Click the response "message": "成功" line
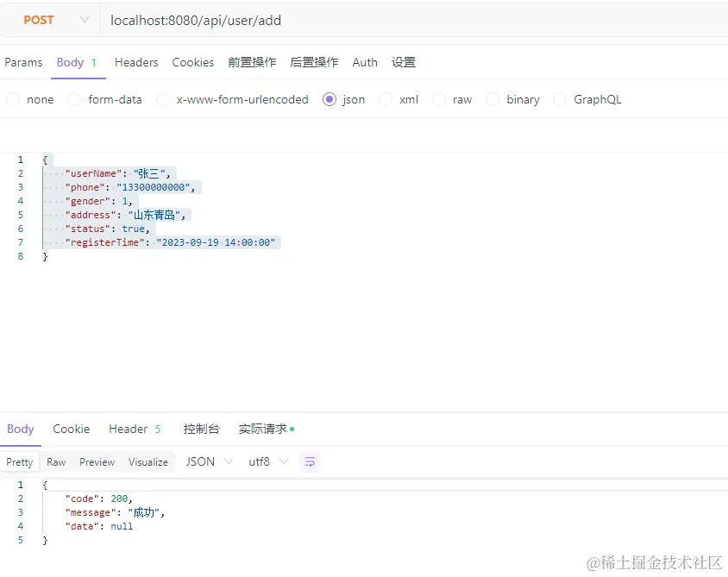728x577 pixels. click(x=115, y=512)
